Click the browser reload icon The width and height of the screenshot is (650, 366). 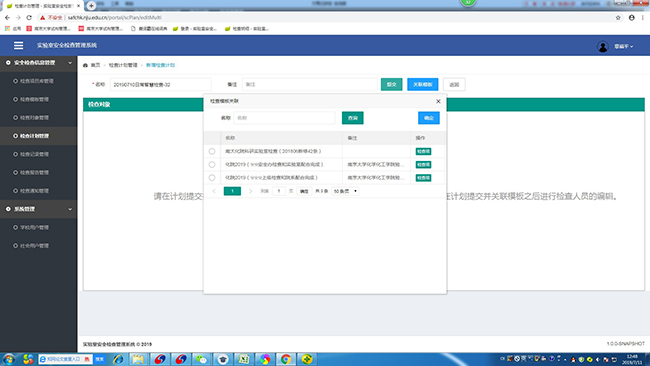29,17
